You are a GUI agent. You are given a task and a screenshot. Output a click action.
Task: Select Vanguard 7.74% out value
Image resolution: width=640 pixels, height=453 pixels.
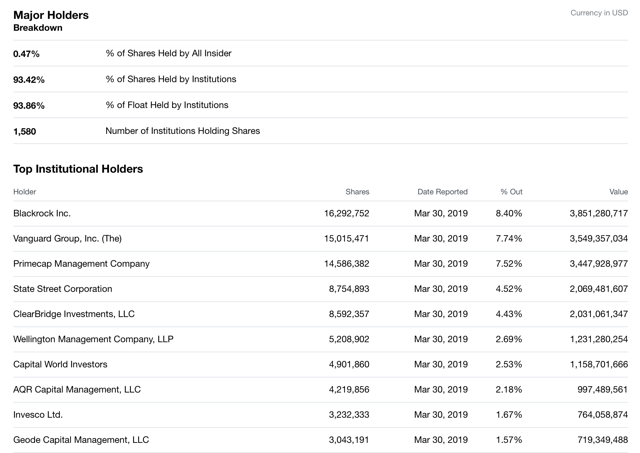point(509,239)
